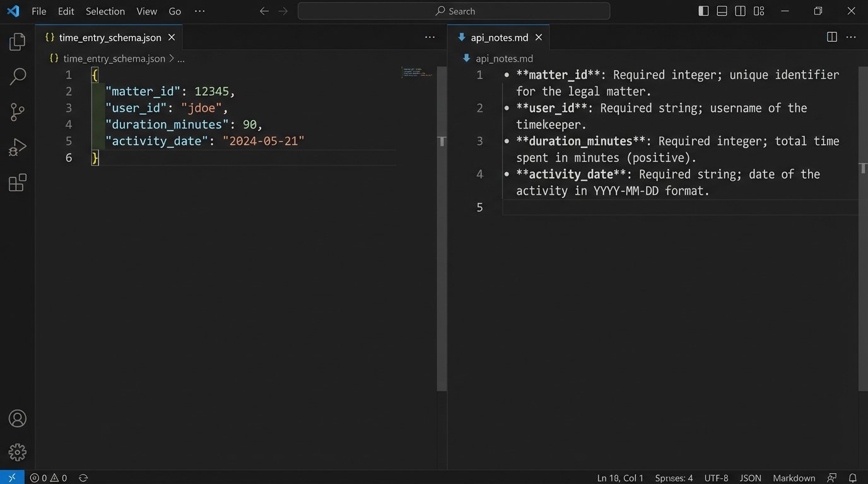Click the notifications bell in status bar
This screenshot has height=484, width=868.
click(x=852, y=478)
